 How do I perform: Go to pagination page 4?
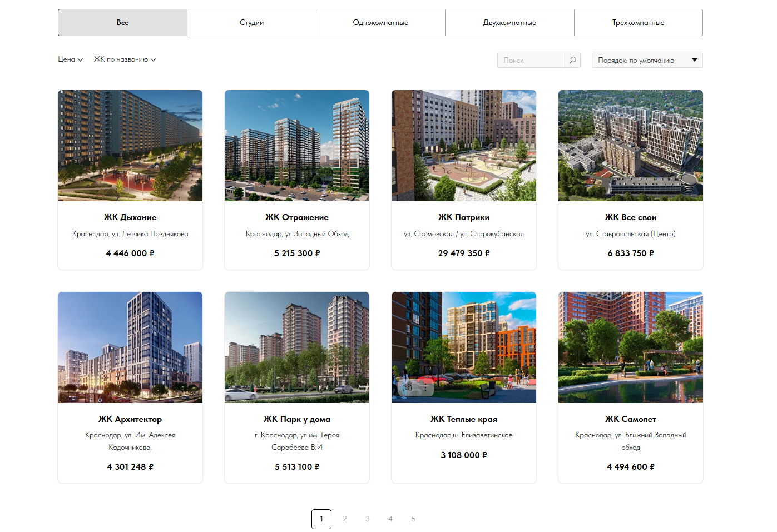click(390, 519)
